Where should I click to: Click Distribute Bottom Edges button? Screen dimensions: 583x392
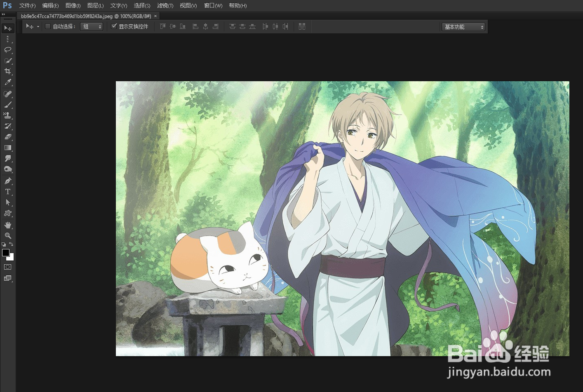[x=252, y=26]
